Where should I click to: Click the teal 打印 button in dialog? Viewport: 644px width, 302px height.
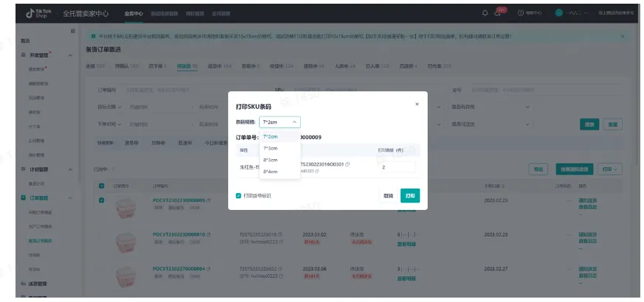point(410,196)
